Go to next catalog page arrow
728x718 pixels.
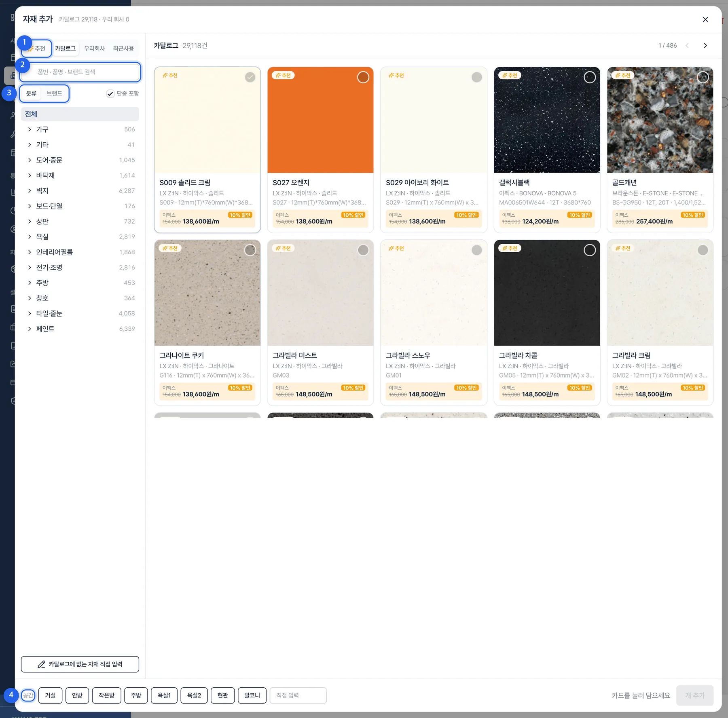click(x=705, y=46)
